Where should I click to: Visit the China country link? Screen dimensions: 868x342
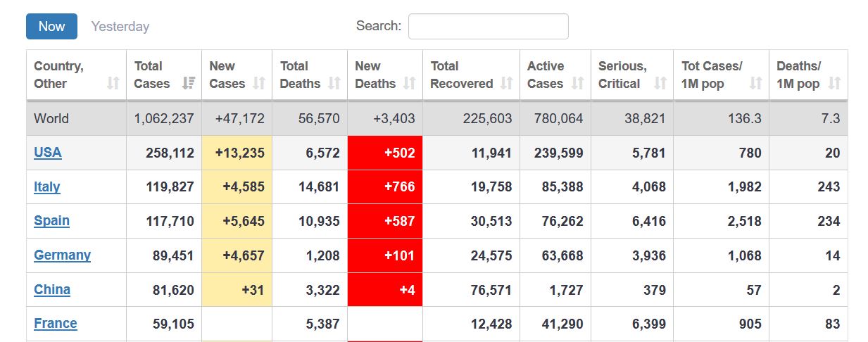tap(52, 290)
